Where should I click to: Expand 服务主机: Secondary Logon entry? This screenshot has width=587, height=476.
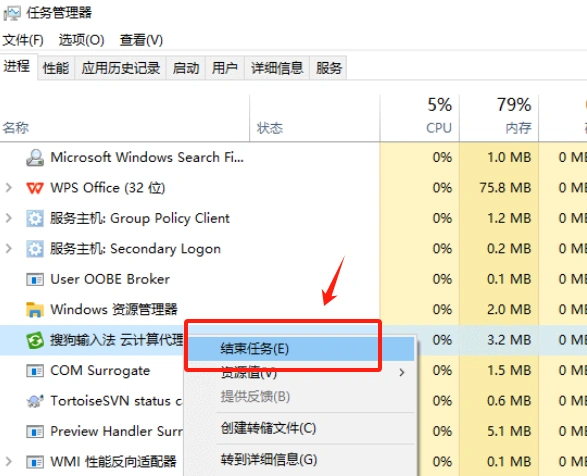tap(9, 248)
